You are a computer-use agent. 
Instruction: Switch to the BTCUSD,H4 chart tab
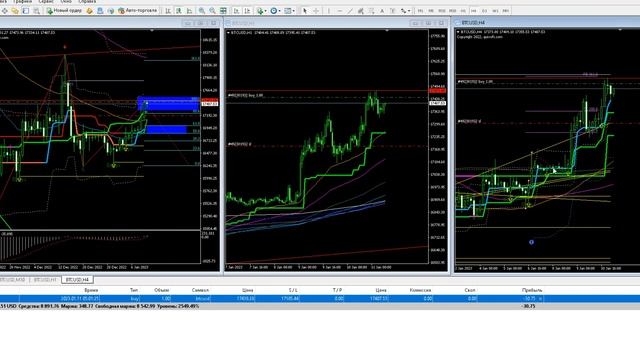[x=77, y=280]
